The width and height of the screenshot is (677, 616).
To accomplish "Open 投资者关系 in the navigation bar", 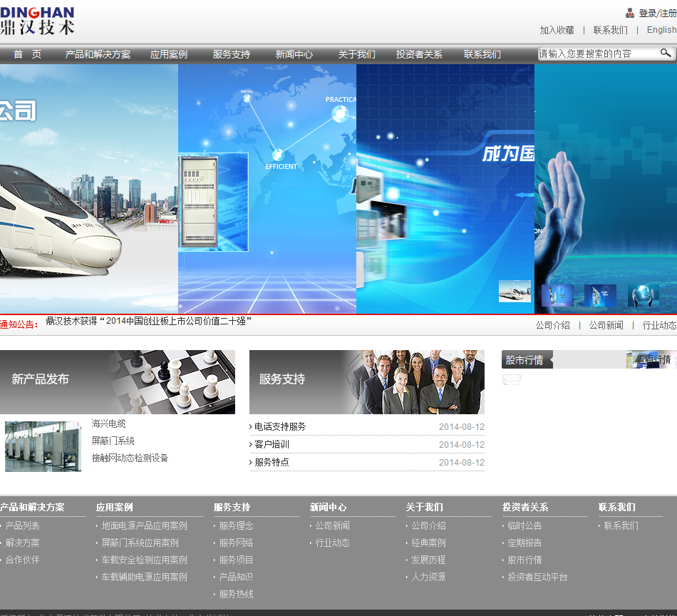I will [419, 54].
